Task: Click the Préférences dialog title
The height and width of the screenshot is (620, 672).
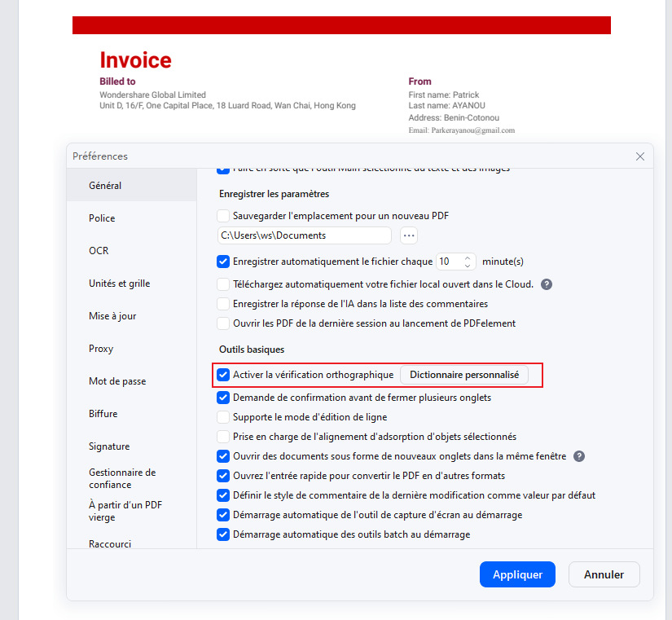Action: coord(100,156)
